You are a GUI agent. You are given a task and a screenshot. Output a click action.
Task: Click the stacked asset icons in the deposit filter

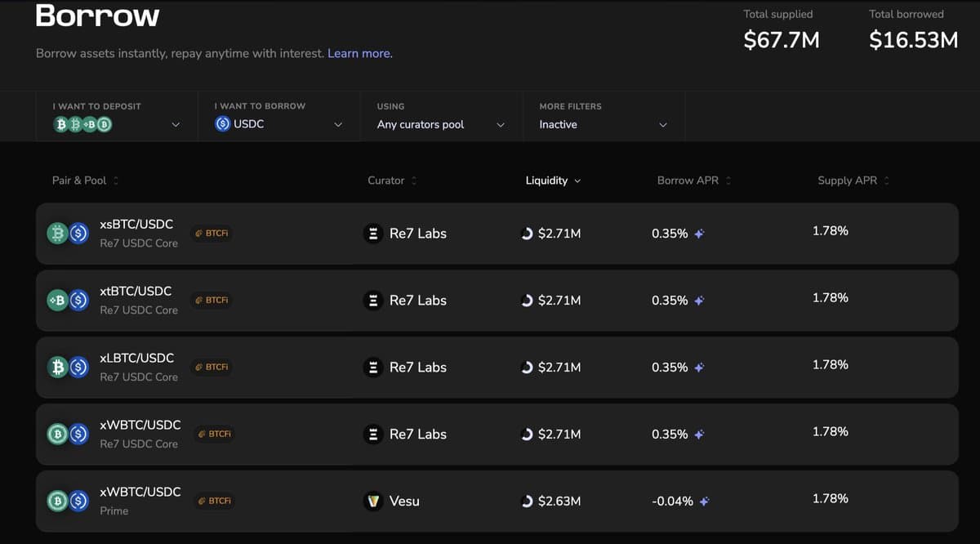(80, 124)
